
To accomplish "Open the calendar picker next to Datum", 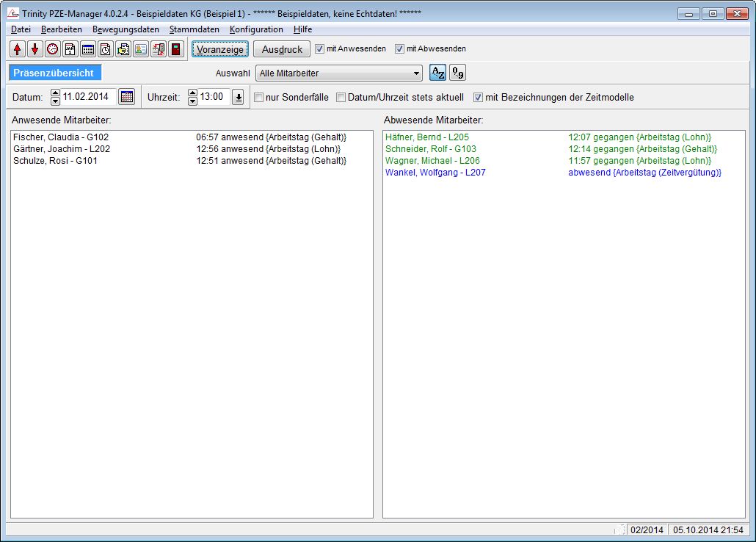I will [127, 97].
